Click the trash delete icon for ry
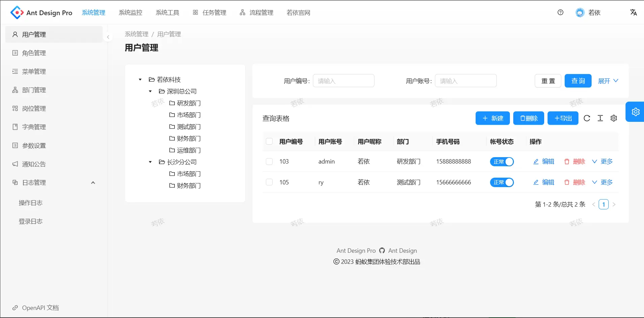Image resolution: width=644 pixels, height=318 pixels. click(x=567, y=182)
